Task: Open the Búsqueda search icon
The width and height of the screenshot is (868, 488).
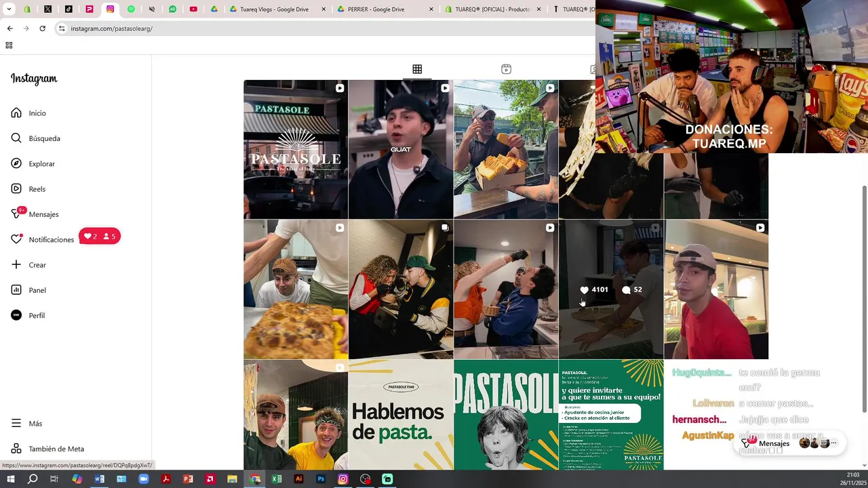Action: pyautogui.click(x=16, y=138)
